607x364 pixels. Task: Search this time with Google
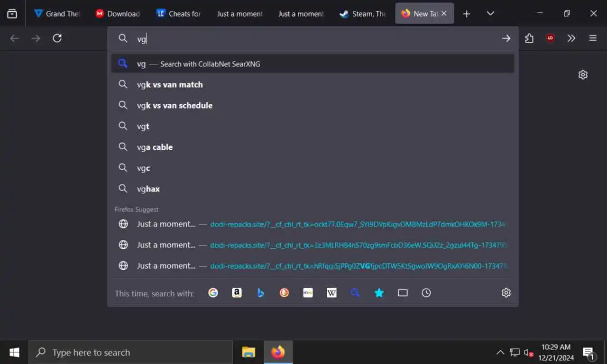pyautogui.click(x=213, y=293)
